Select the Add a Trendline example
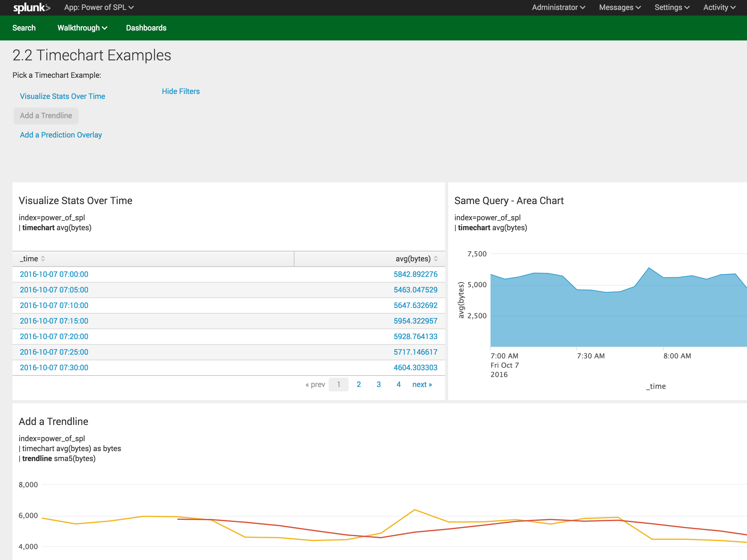This screenshot has height=560, width=747. click(x=46, y=116)
